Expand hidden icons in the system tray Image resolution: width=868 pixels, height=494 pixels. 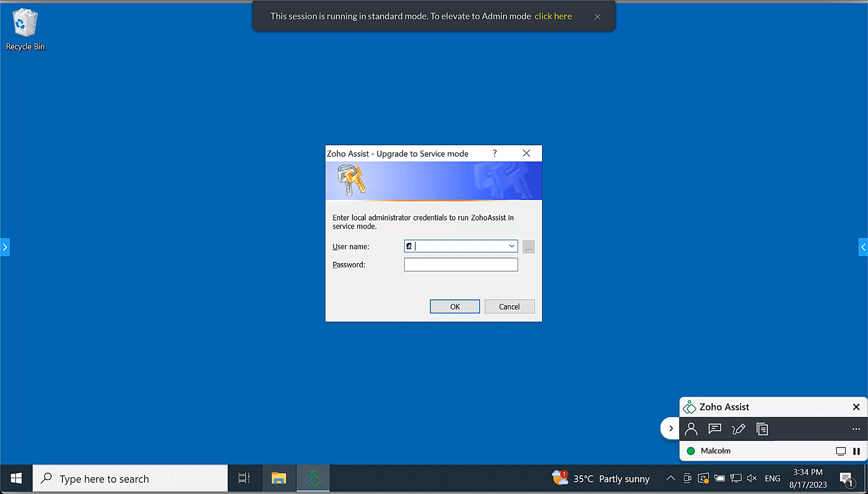click(670, 478)
